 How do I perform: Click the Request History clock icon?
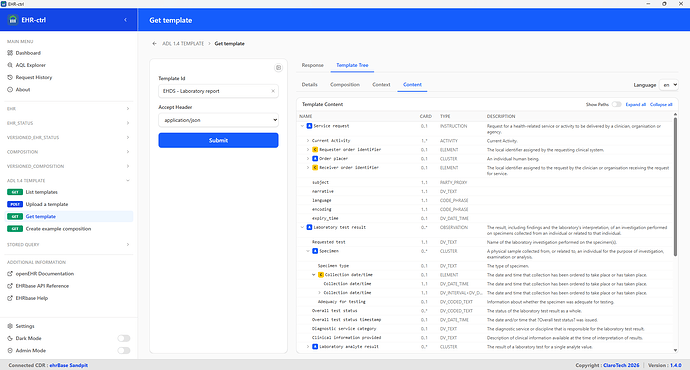pos(10,77)
